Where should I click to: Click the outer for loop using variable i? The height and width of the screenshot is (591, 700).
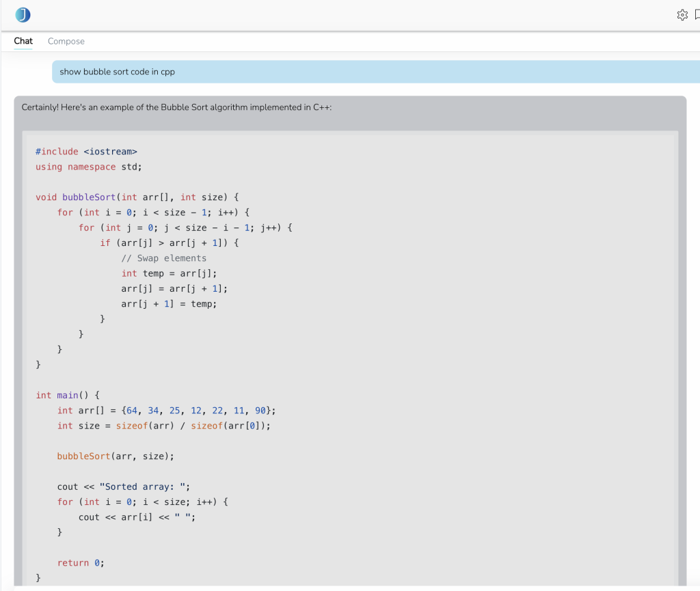[x=155, y=212]
